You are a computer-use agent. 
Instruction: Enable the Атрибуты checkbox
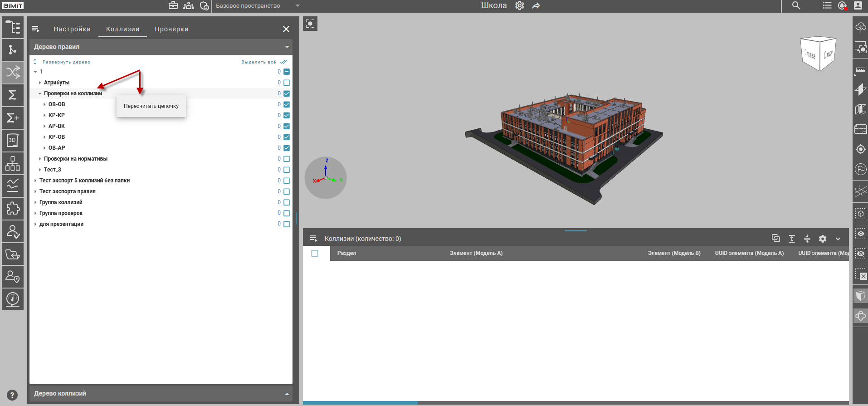click(x=287, y=83)
